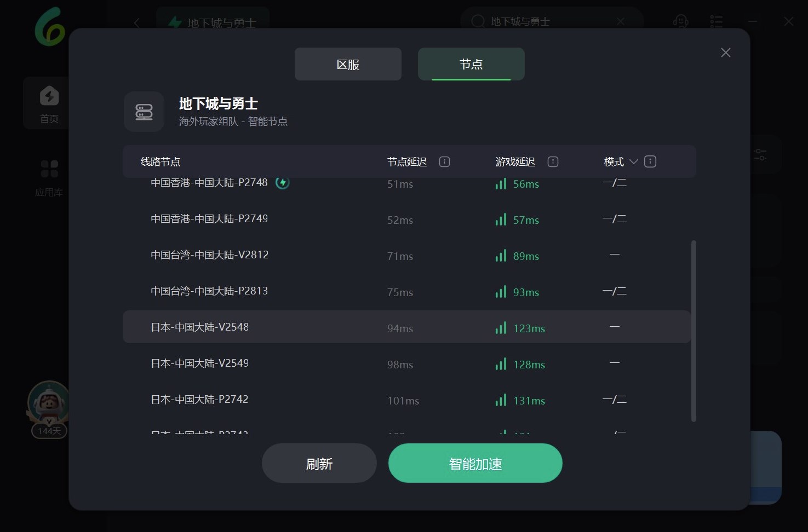808x532 pixels.
Task: Select node 中国台湾-中国大陆-V2812
Action: pyautogui.click(x=209, y=255)
